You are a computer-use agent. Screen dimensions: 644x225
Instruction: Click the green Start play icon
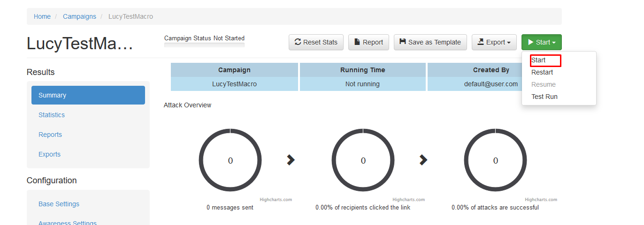click(x=530, y=42)
